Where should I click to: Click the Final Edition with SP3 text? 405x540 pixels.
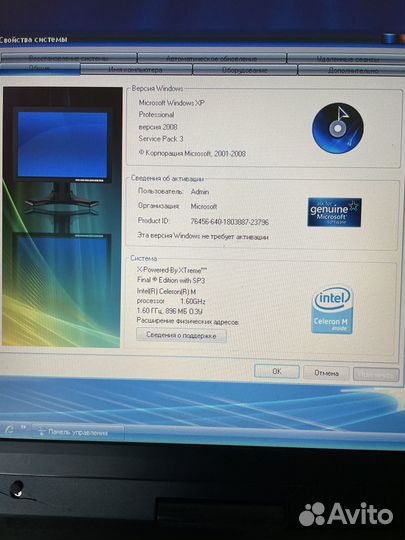pos(171,280)
